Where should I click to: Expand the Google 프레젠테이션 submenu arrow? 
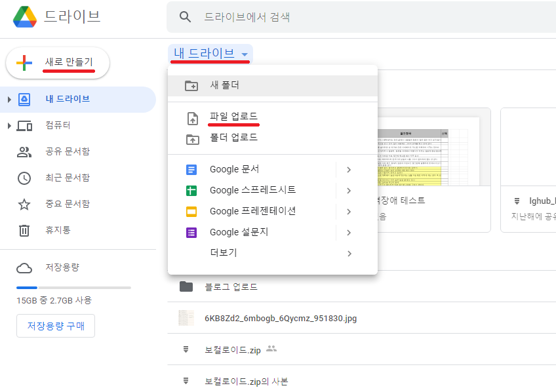pyautogui.click(x=349, y=212)
